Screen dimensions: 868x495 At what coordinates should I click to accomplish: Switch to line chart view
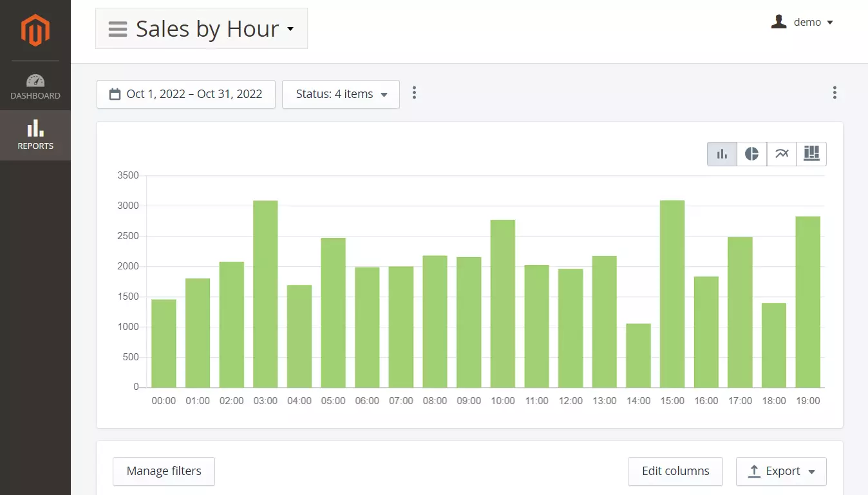[782, 154]
